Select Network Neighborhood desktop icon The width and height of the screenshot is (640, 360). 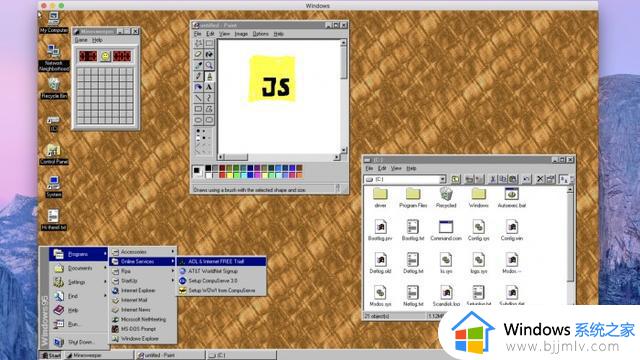pos(53,58)
